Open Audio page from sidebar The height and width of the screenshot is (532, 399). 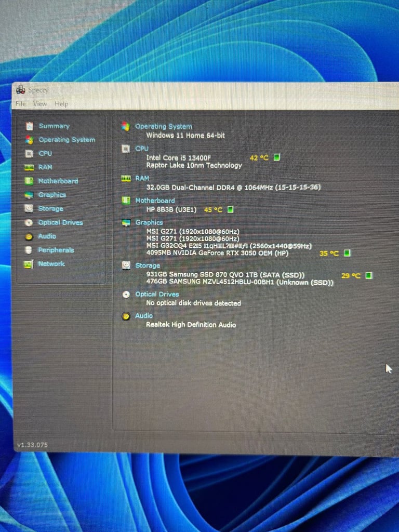(47, 236)
